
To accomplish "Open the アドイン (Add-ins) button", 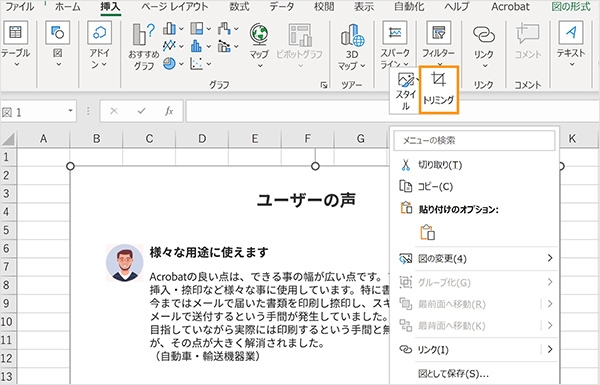I will [99, 44].
